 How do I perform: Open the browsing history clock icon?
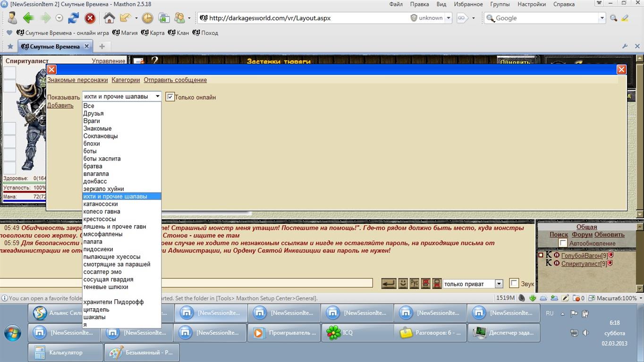pyautogui.click(x=147, y=18)
